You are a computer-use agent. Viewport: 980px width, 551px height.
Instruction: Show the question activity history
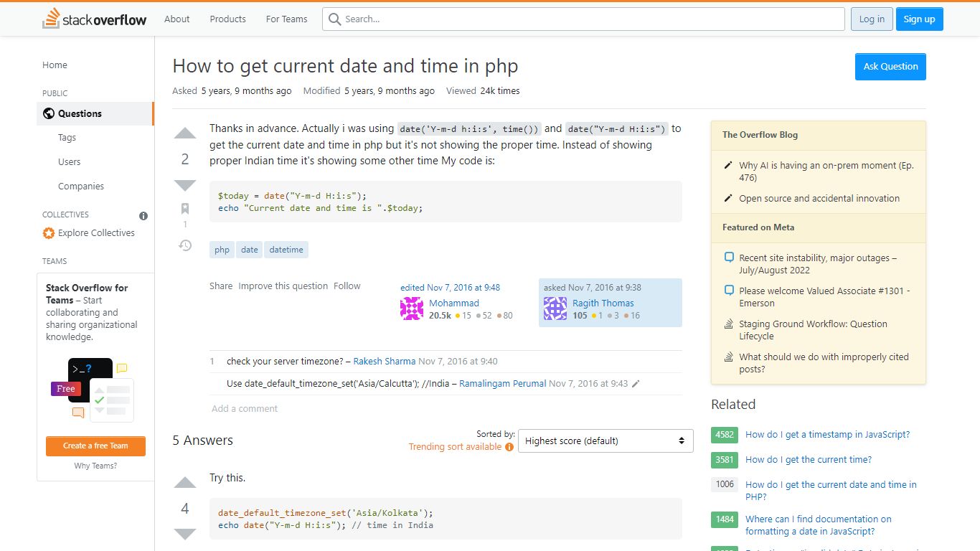(185, 245)
